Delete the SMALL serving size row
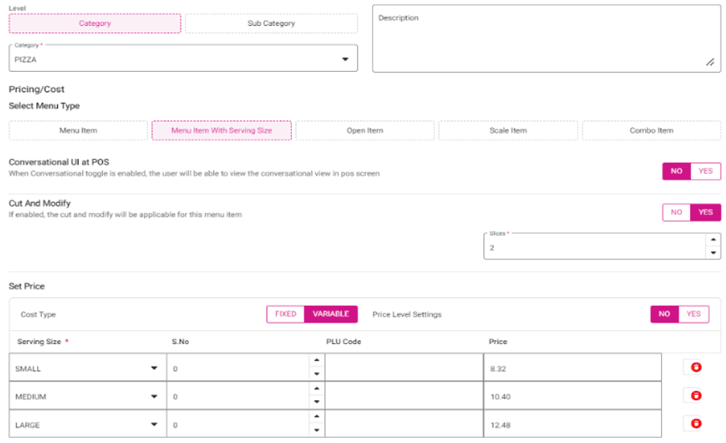Viewport: 726px width, 443px height. click(x=692, y=368)
